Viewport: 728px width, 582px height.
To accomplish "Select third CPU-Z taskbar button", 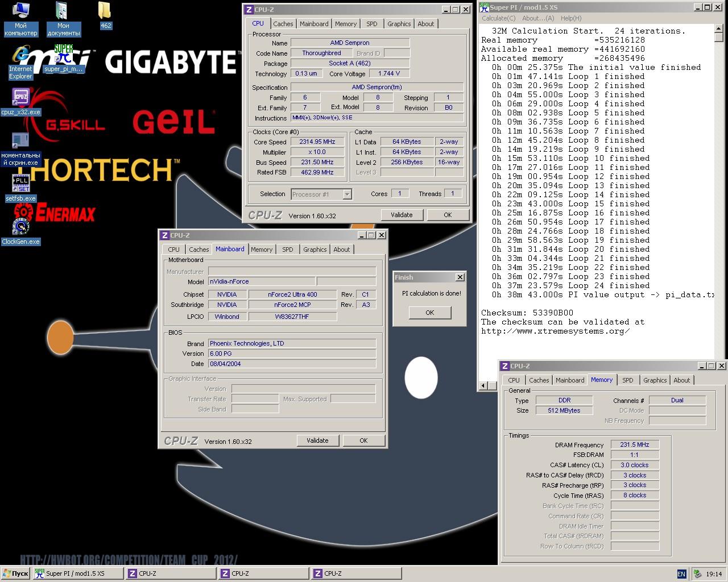I will [x=356, y=573].
